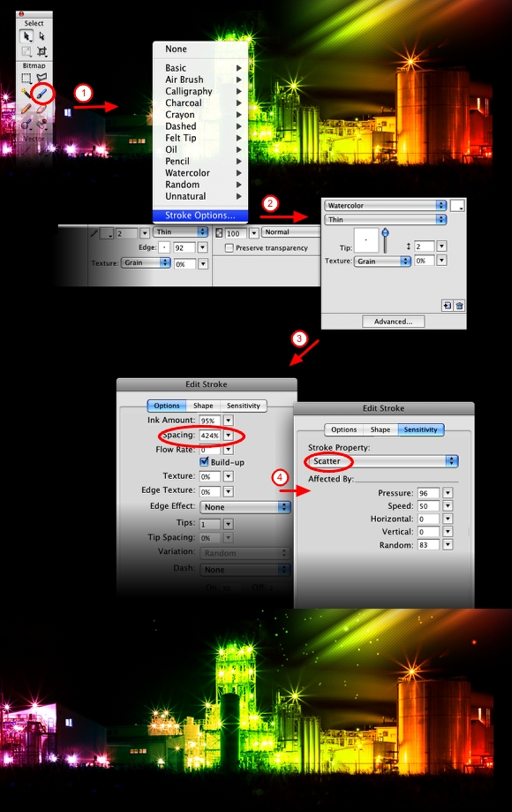Click the Tips field showing 1

coord(210,524)
